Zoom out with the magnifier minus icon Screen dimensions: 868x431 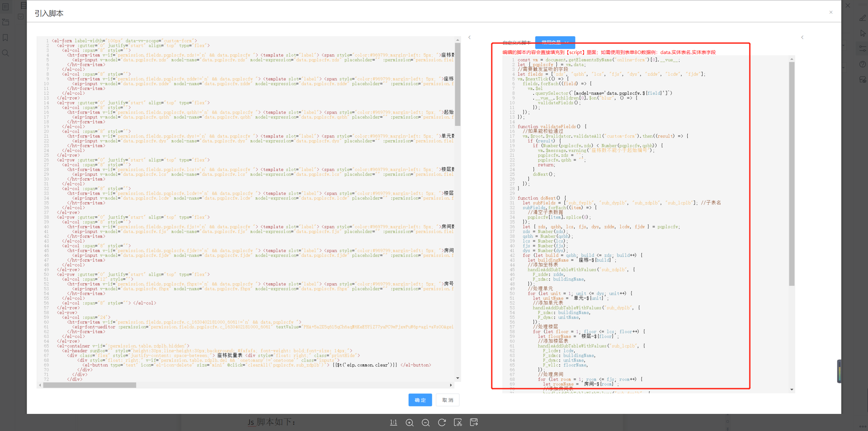[x=425, y=422]
